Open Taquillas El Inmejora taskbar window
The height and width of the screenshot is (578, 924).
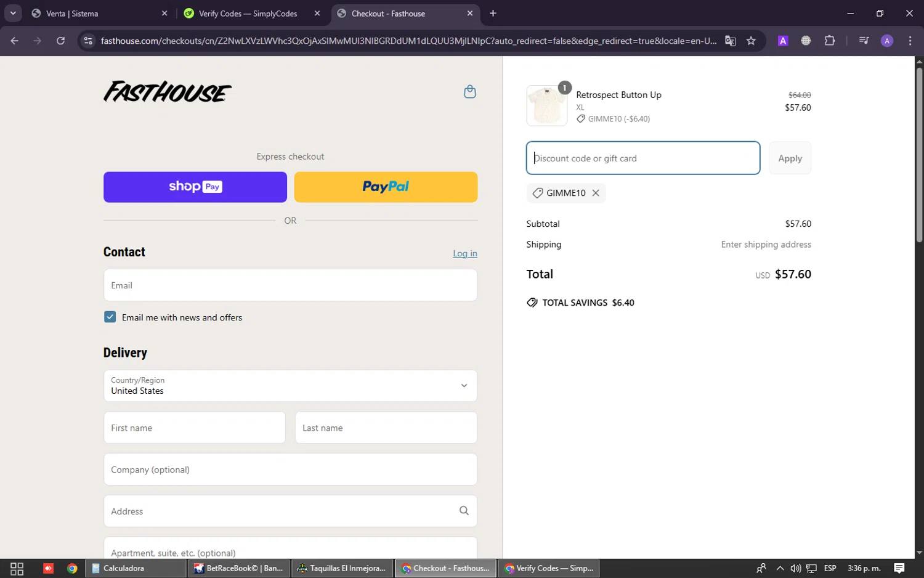click(x=342, y=568)
